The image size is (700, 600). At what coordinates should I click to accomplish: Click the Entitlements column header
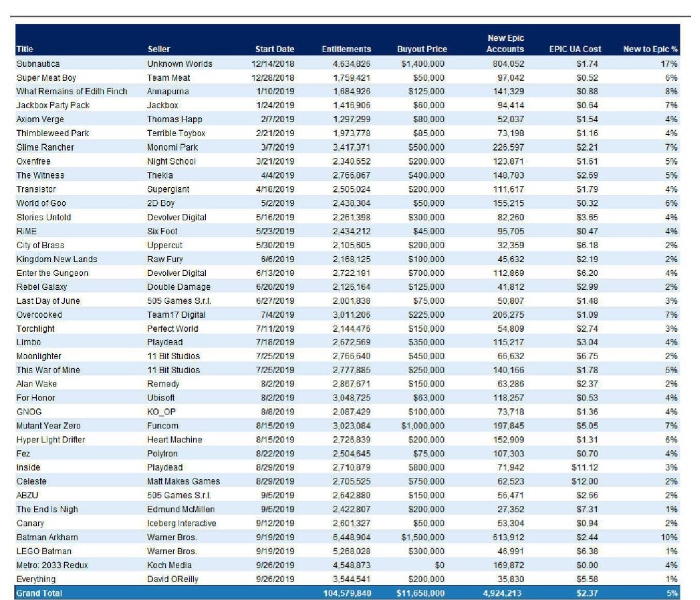point(346,49)
